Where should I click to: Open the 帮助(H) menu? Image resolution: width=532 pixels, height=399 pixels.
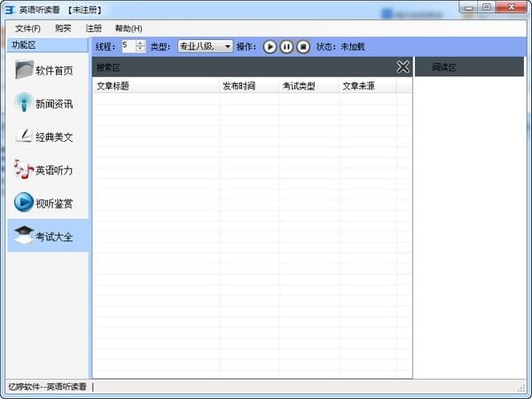129,28
